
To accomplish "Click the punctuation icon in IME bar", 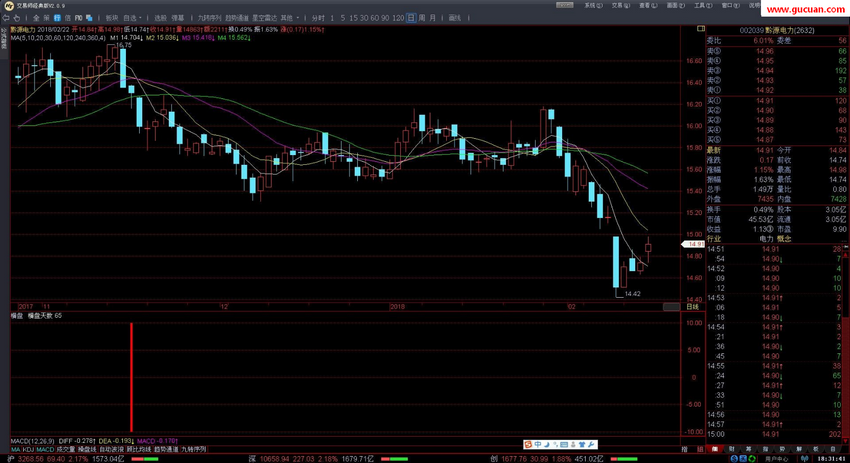I will (555, 445).
